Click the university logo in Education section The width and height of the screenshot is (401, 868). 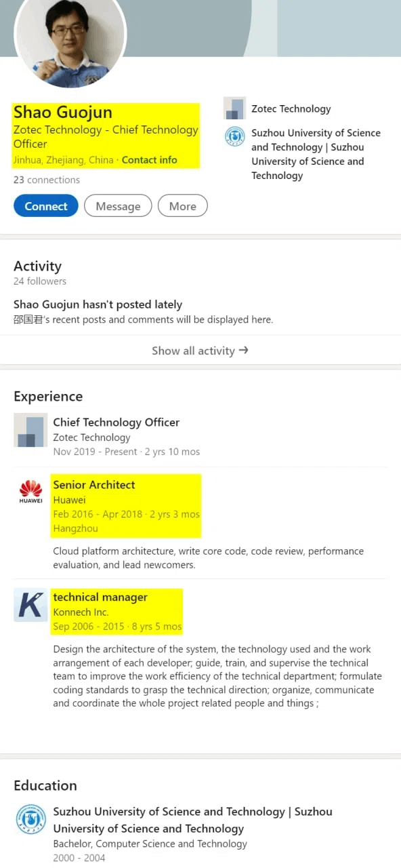point(30,819)
